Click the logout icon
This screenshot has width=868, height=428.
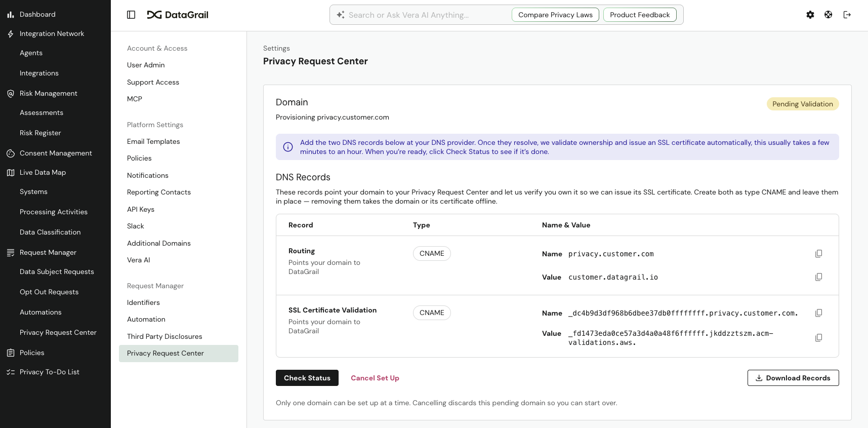coord(847,15)
